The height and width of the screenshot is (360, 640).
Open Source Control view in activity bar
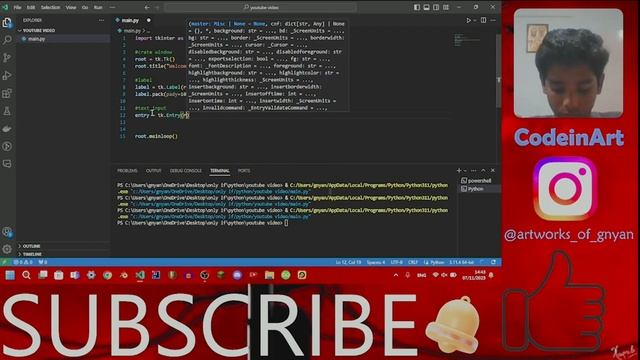[x=7, y=58]
